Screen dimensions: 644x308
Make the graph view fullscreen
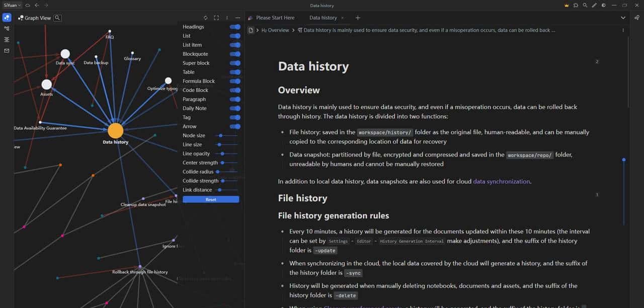coord(216,18)
